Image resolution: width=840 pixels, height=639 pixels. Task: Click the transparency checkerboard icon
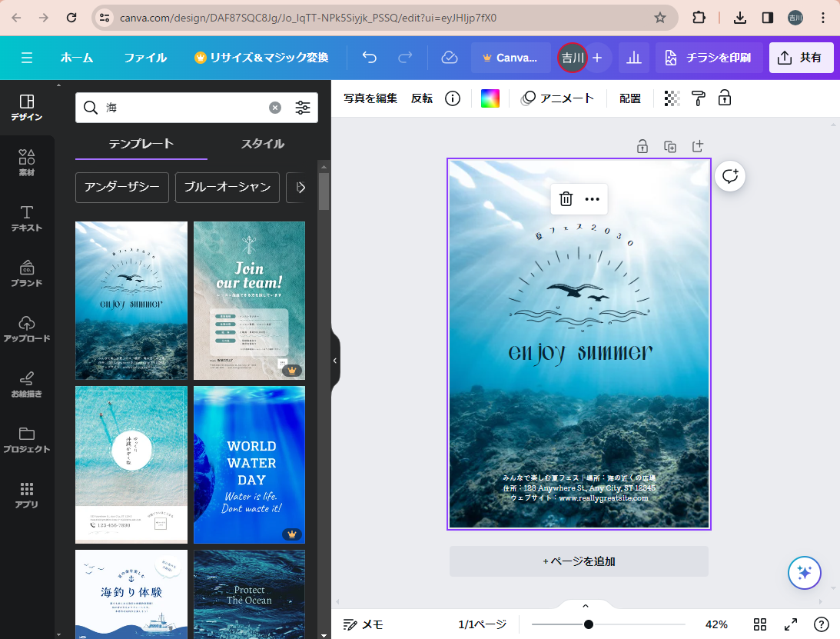click(672, 98)
